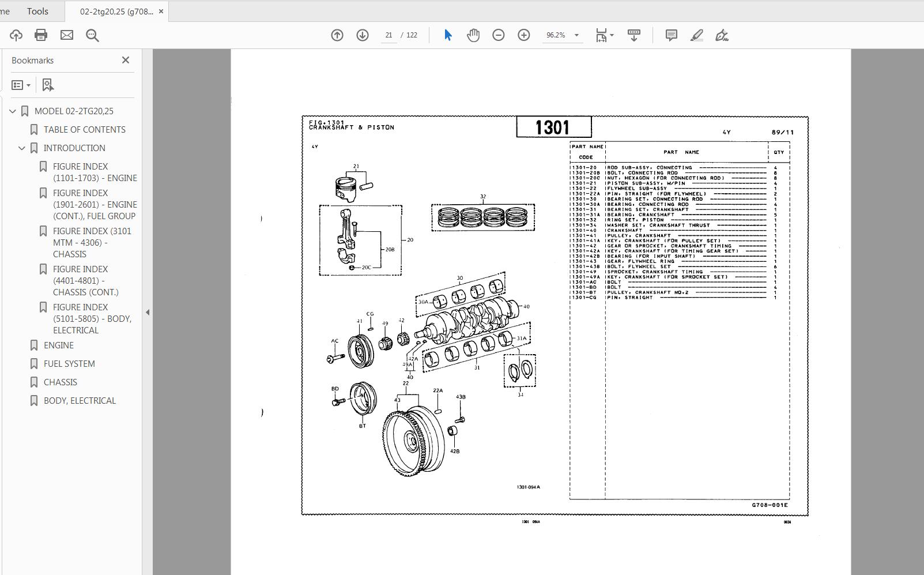924x575 pixels.
Task: Open the Fill & Sign tool
Action: pos(722,35)
